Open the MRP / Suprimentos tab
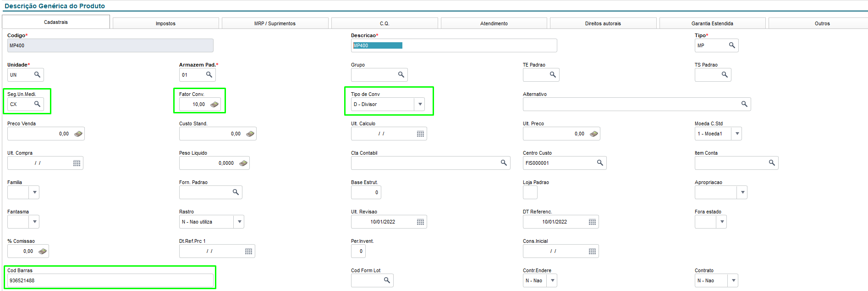The image size is (868, 291). pyautogui.click(x=275, y=23)
